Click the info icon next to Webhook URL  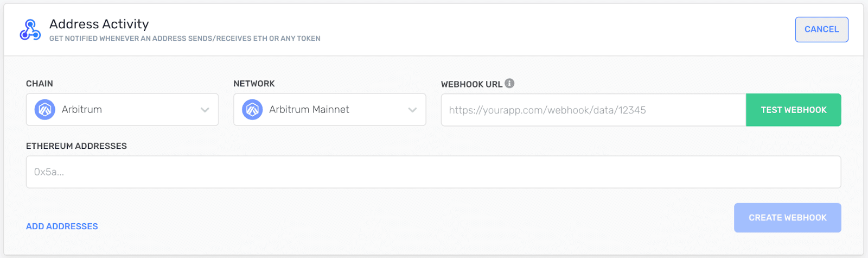coord(509,83)
